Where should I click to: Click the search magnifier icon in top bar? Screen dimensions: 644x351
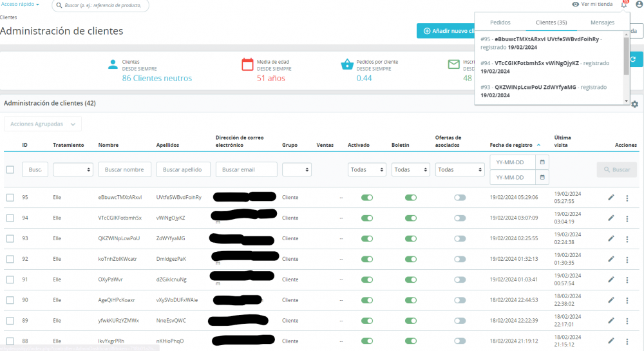point(59,5)
